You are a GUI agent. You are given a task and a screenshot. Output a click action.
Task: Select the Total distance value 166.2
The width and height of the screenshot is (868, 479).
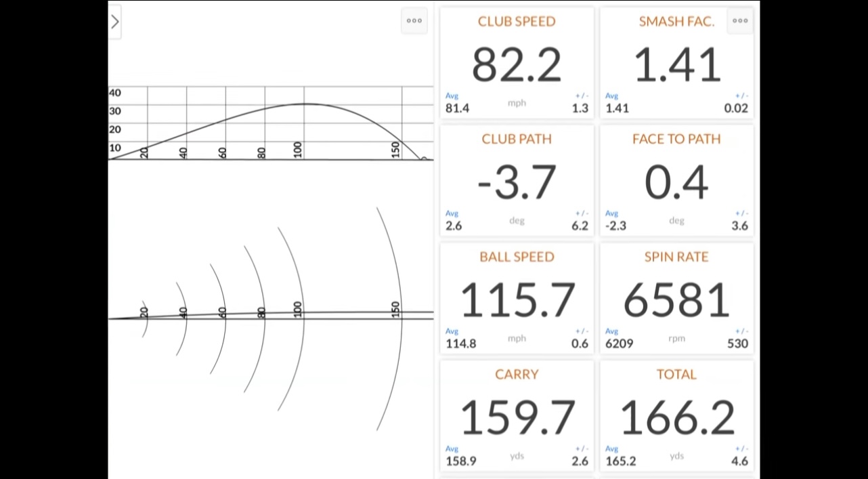pyautogui.click(x=676, y=417)
